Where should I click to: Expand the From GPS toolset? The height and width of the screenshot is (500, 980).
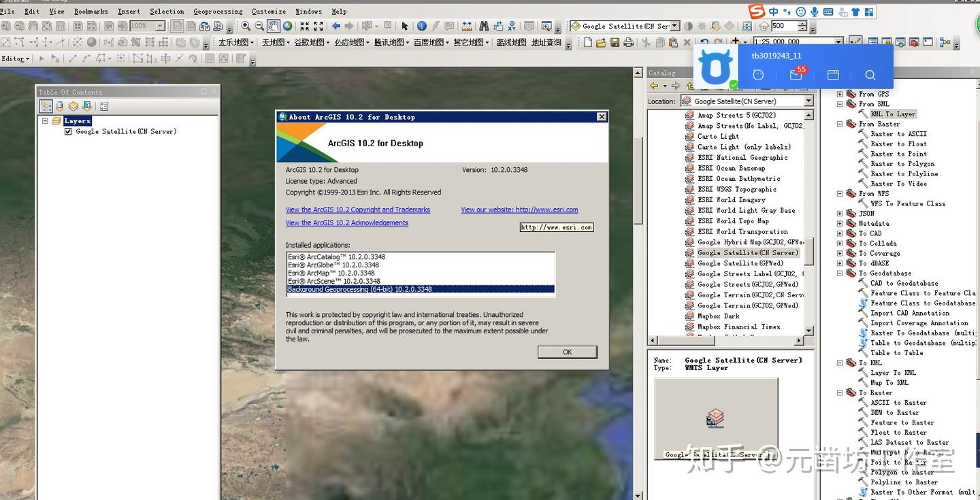click(840, 94)
